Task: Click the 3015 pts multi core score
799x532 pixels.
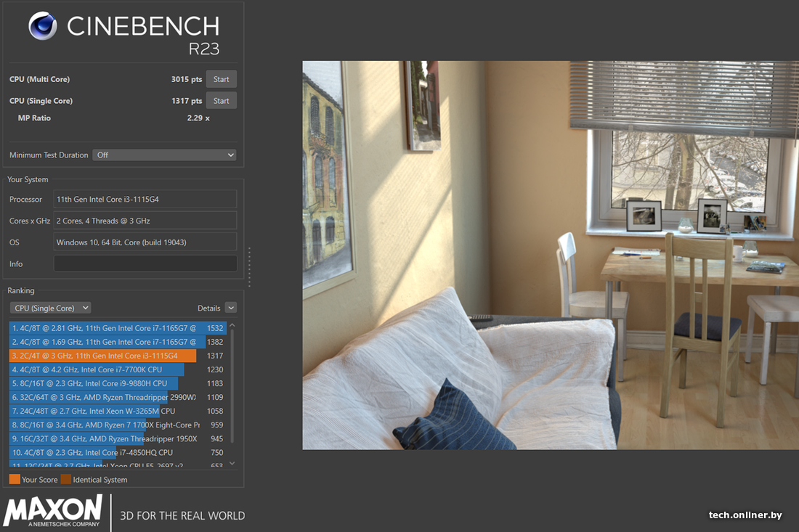Action: click(187, 79)
